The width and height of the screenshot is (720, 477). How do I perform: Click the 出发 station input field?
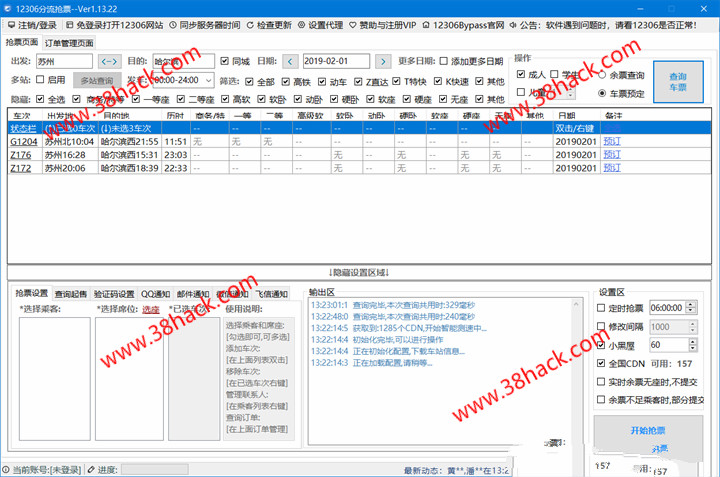tap(64, 61)
